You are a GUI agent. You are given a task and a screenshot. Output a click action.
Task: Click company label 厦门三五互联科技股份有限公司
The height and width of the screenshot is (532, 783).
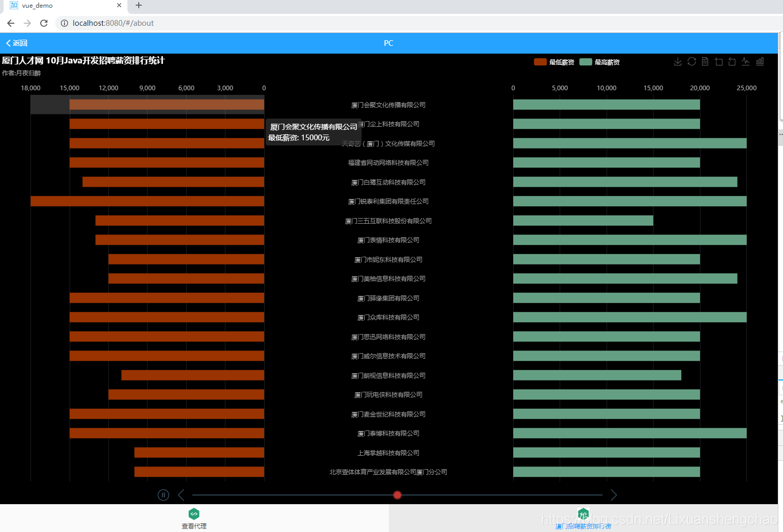pos(388,221)
